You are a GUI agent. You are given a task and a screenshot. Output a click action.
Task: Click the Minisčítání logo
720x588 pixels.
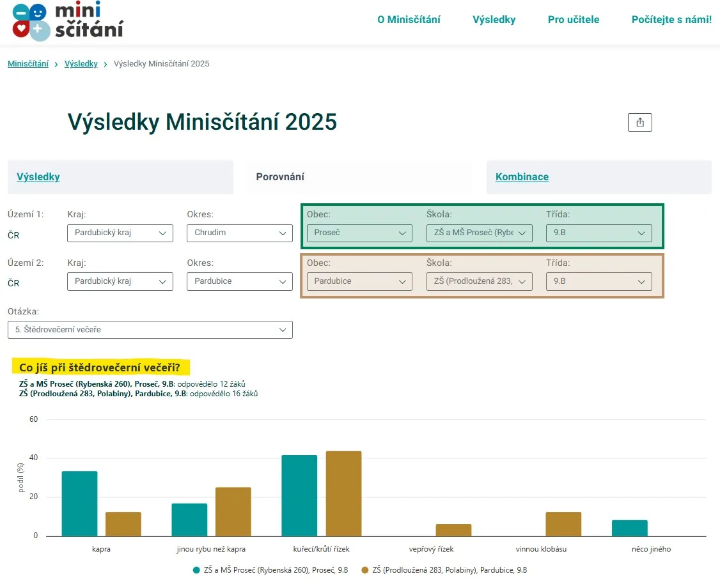coord(68,21)
